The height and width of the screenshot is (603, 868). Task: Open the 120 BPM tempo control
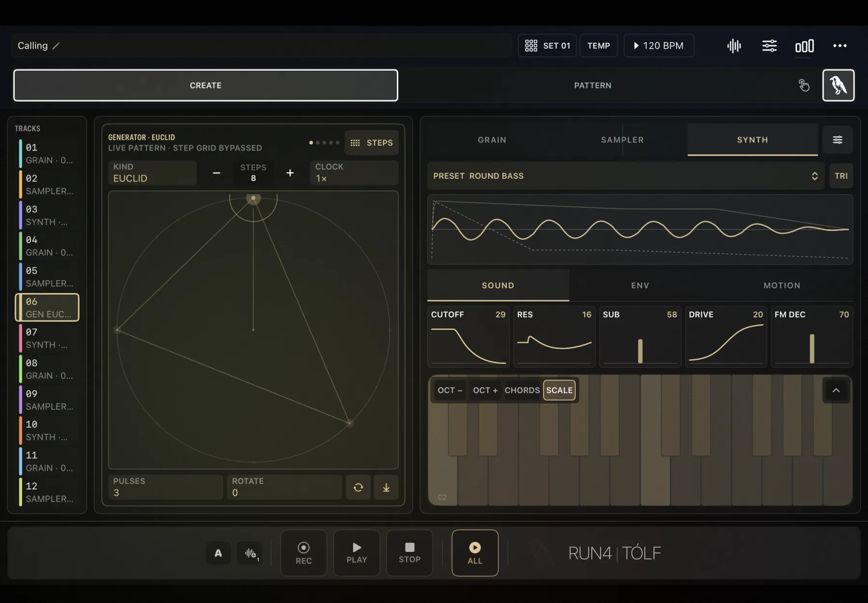tap(659, 46)
